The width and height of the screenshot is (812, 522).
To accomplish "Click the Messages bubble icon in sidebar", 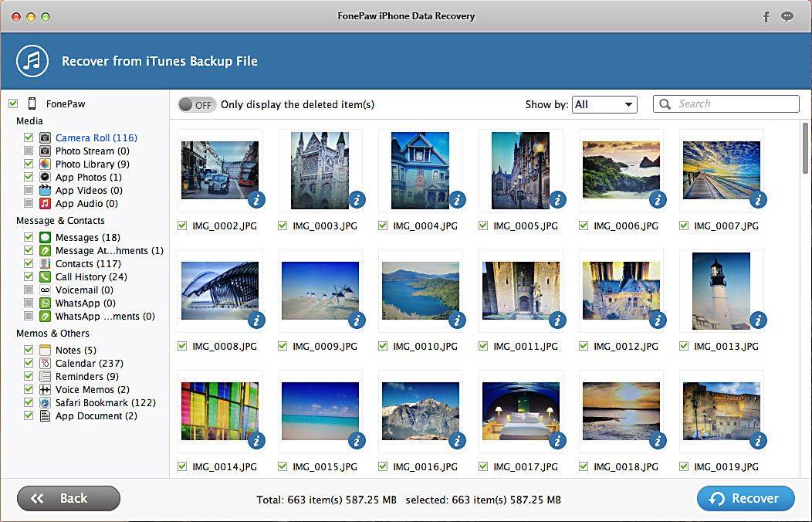I will click(46, 238).
